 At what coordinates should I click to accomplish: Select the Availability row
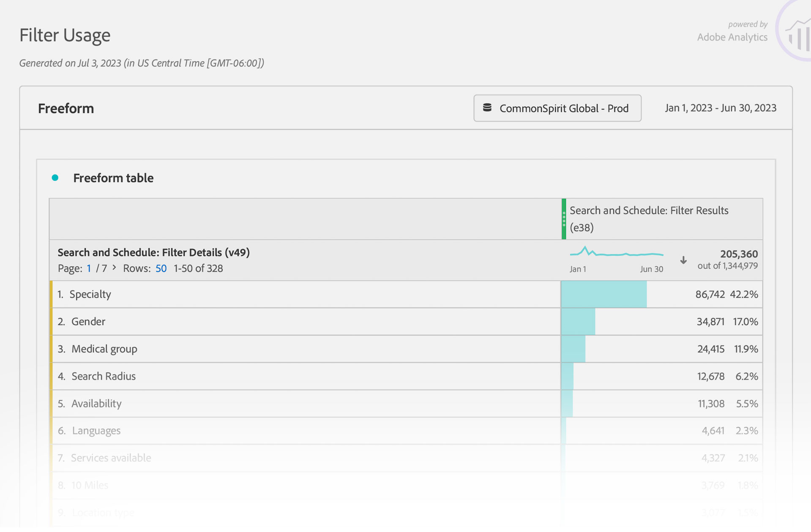[96, 404]
